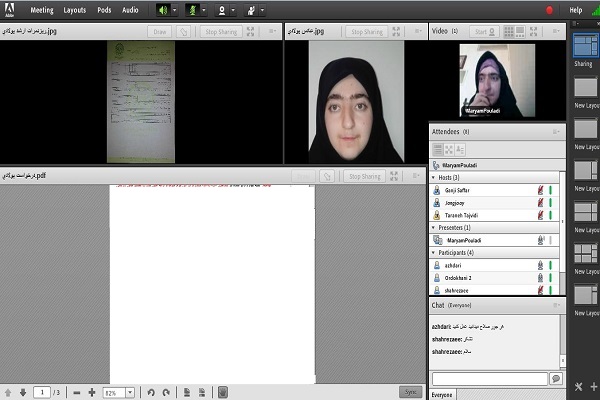Collapse the Hosts (3) group
The width and height of the screenshot is (600, 400).
[x=434, y=178]
